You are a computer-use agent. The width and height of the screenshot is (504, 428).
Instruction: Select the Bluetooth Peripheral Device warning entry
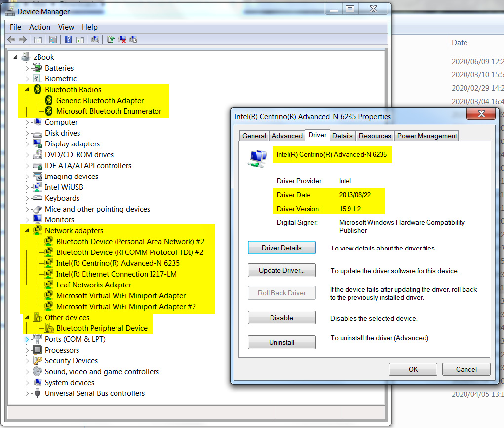pos(102,328)
